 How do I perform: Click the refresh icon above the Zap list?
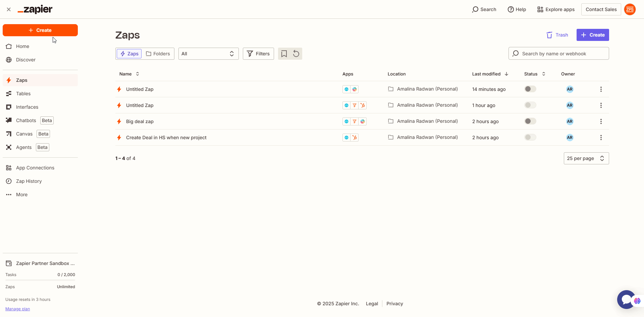[296, 53]
